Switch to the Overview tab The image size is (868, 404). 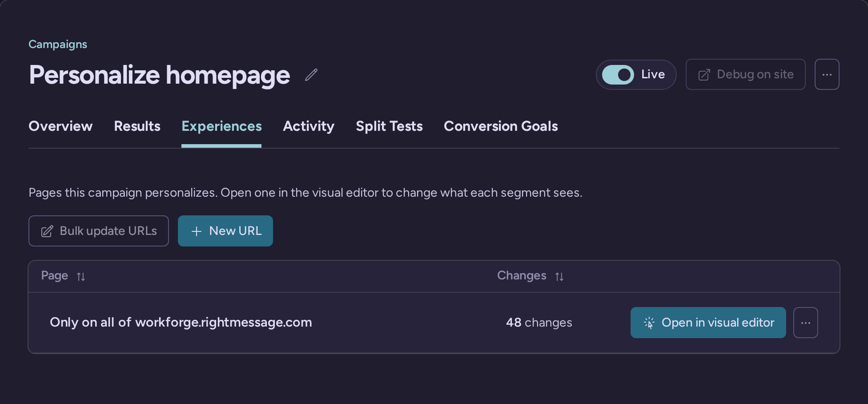pos(60,126)
